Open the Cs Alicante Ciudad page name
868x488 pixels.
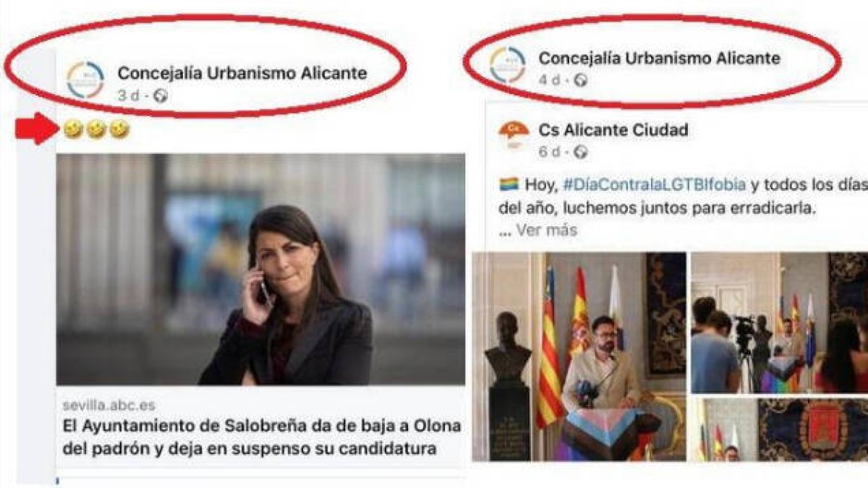613,130
